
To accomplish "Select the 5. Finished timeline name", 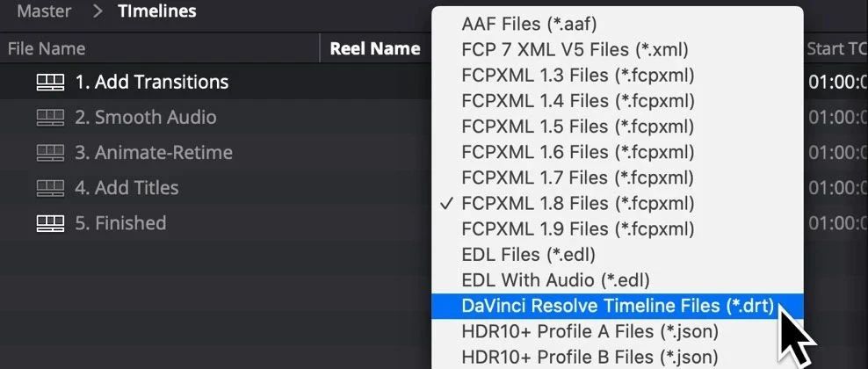I will point(120,223).
